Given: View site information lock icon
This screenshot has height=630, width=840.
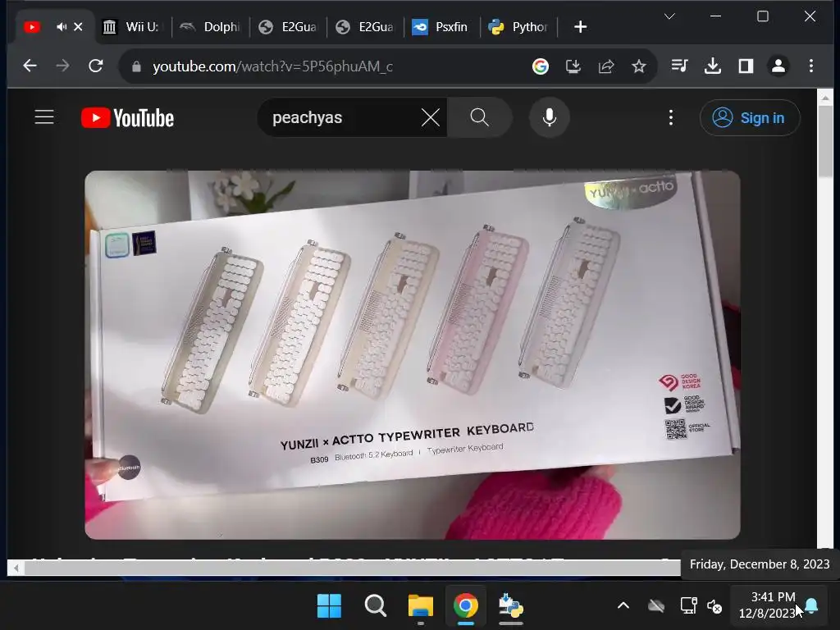Looking at the screenshot, I should coord(136,66).
